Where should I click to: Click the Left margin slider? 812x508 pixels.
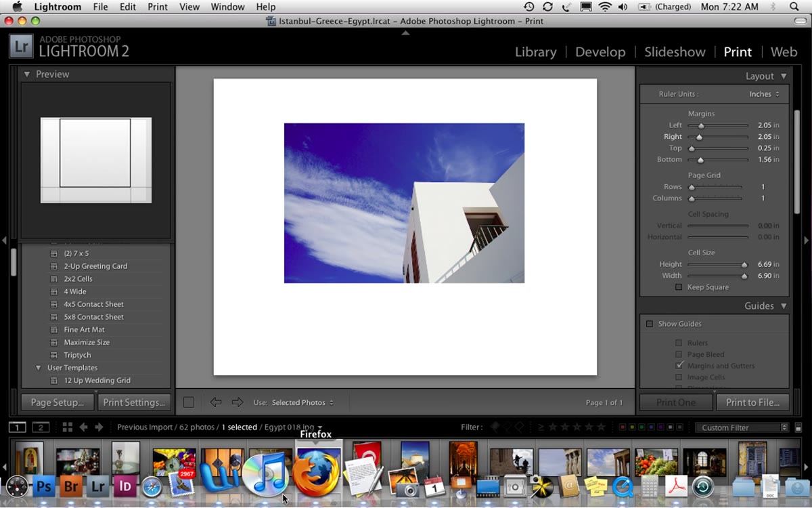tap(718, 125)
